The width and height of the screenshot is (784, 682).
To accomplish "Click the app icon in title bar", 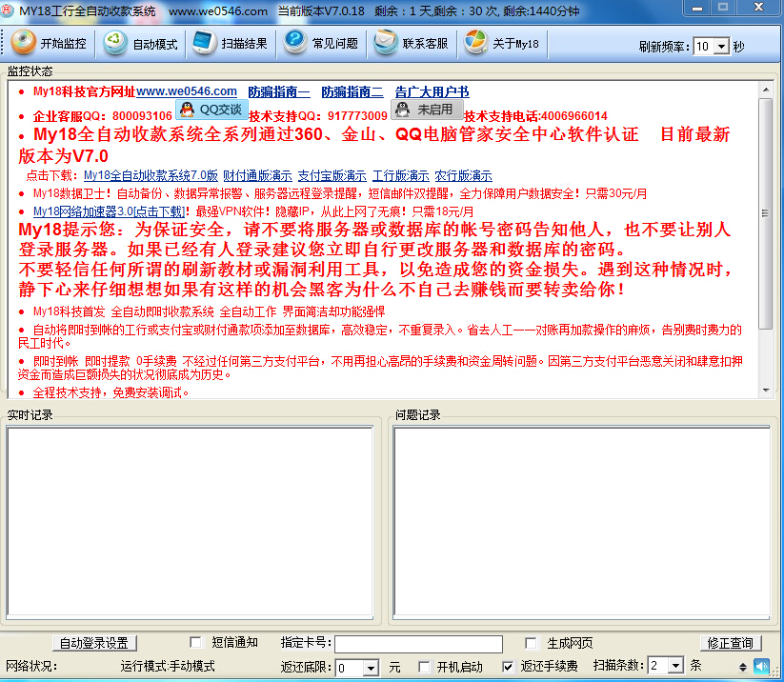I will (7, 10).
